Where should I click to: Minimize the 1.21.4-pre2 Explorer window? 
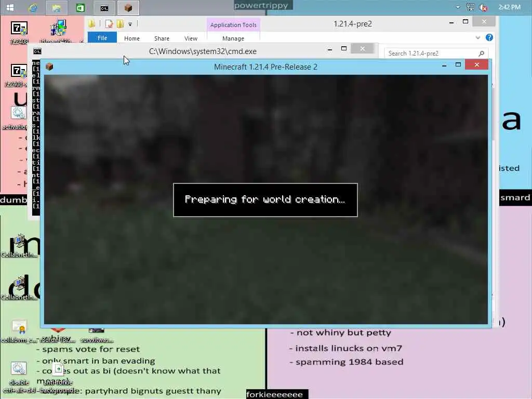(451, 22)
